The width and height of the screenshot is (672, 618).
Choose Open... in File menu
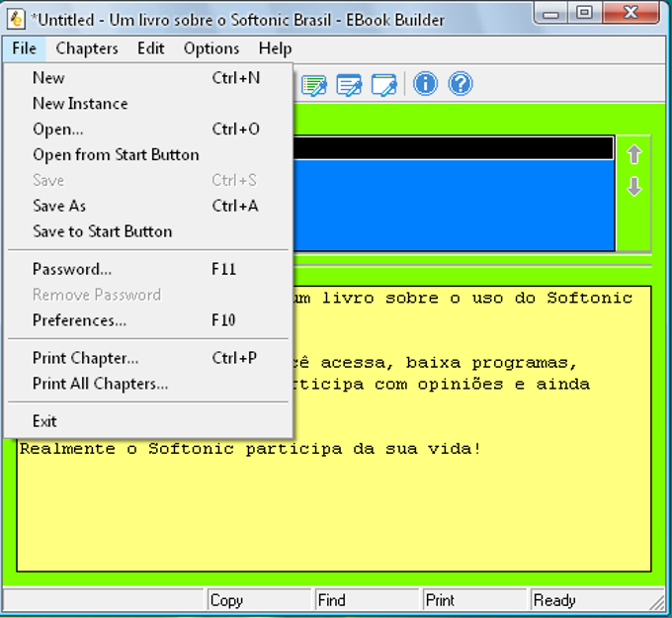(148, 130)
